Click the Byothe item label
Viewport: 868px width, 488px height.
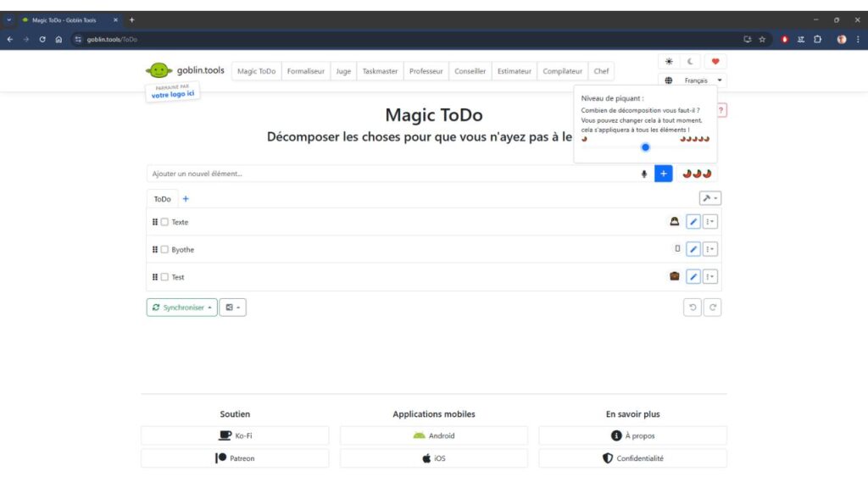coord(183,250)
